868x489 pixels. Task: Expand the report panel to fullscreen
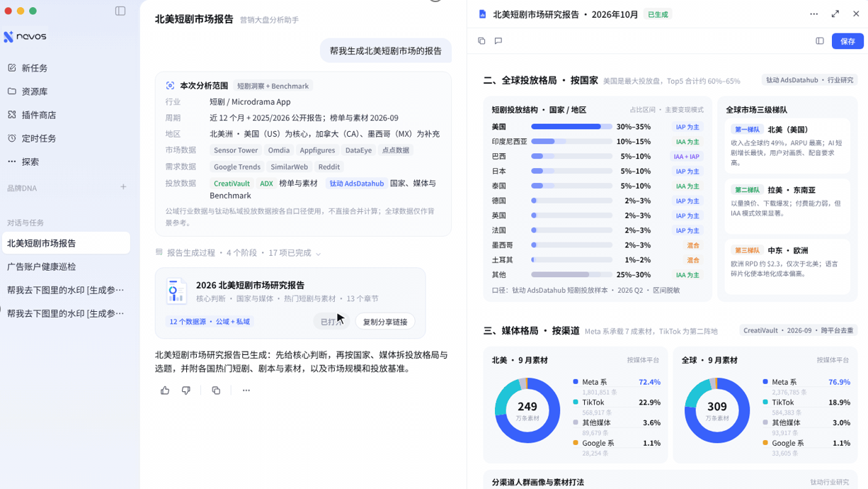click(x=835, y=14)
